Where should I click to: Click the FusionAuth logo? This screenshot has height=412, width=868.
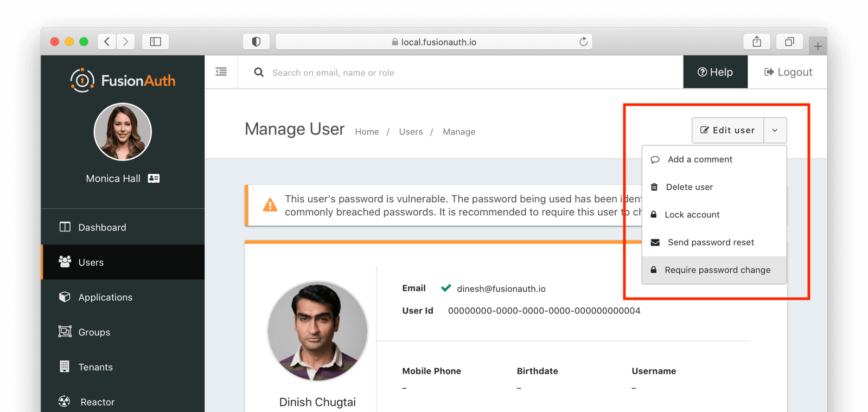coord(123,80)
